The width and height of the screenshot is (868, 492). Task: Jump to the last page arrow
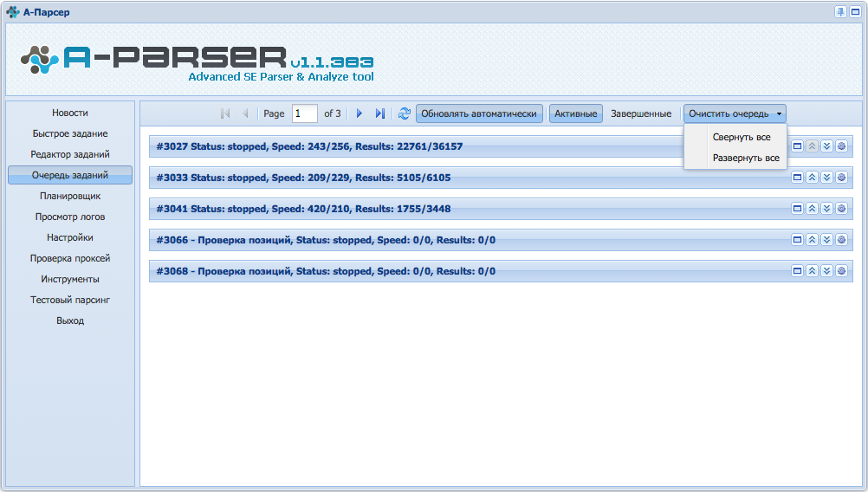tap(379, 113)
